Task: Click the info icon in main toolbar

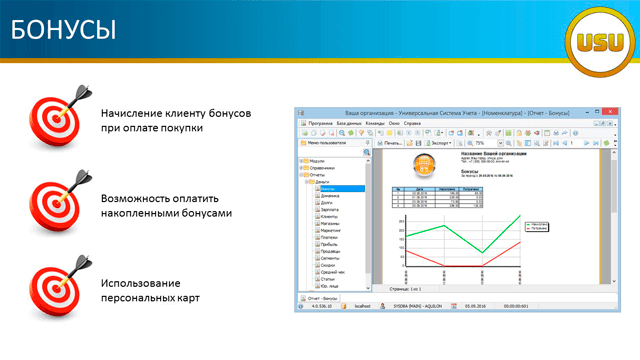Action: tap(575, 133)
